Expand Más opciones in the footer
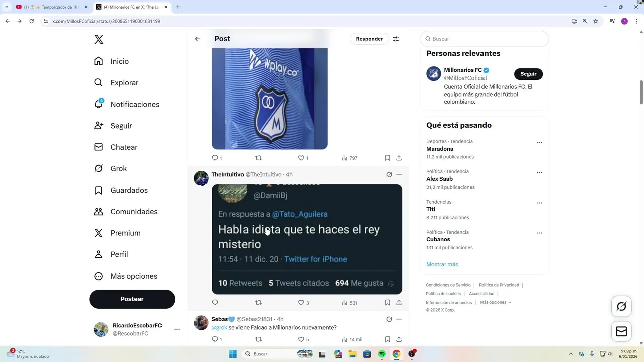This screenshot has width=644, height=362. click(496, 302)
